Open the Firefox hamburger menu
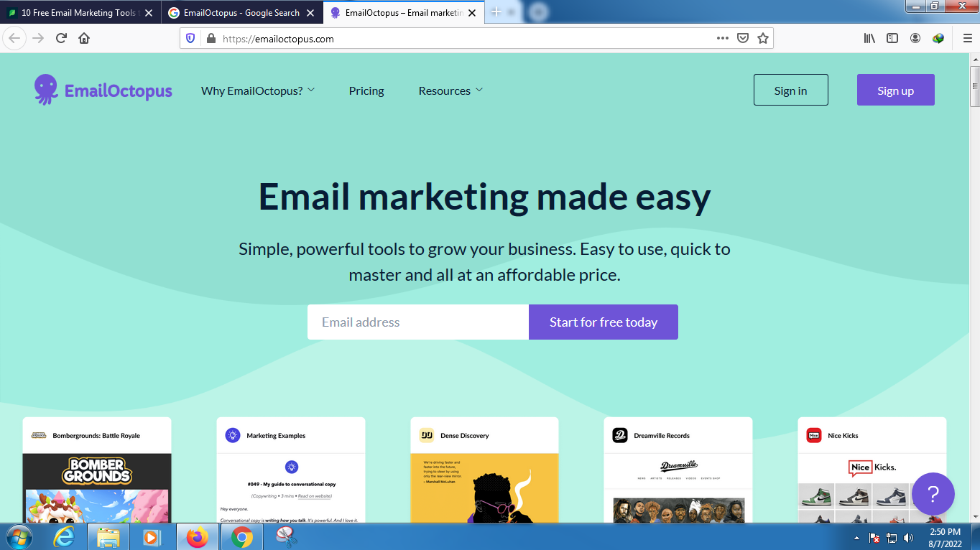Screen dimensions: 980x550 tap(967, 39)
